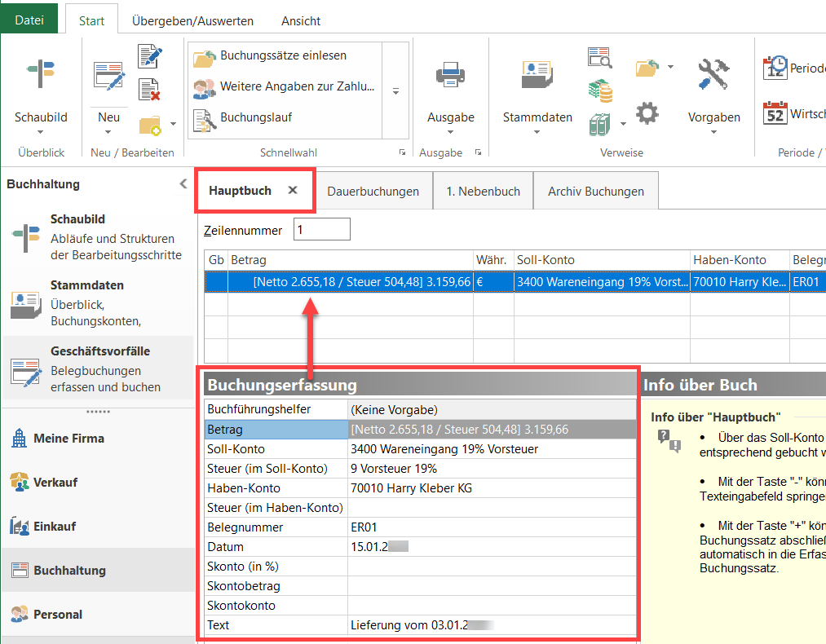Click Buchungssätze einlesen in Schnellwahl

282,55
